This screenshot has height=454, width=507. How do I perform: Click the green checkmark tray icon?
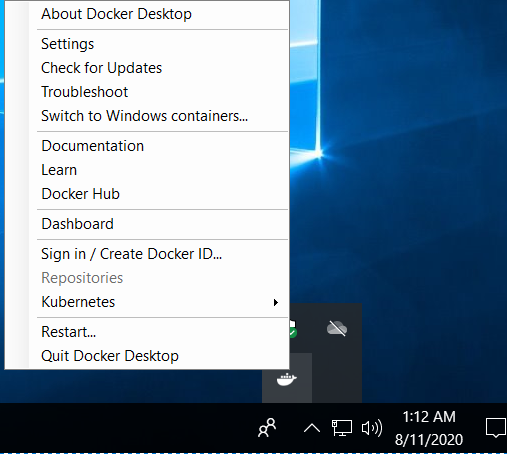[x=293, y=329]
